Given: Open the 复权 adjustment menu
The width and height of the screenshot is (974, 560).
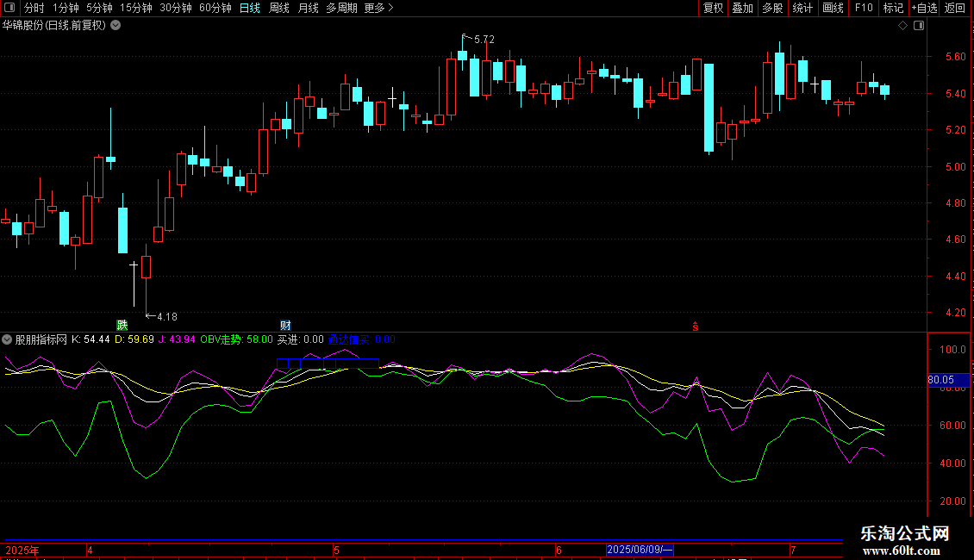Looking at the screenshot, I should (713, 8).
